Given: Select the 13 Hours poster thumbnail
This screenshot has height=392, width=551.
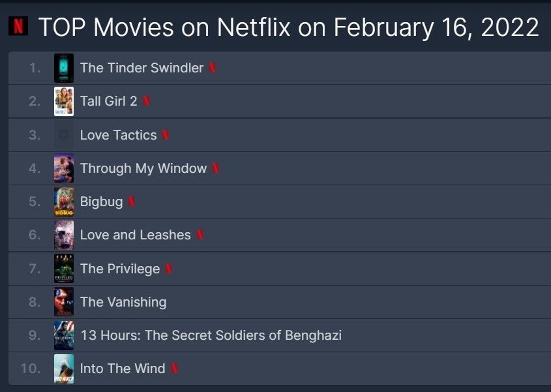Looking at the screenshot, I should point(64,335).
